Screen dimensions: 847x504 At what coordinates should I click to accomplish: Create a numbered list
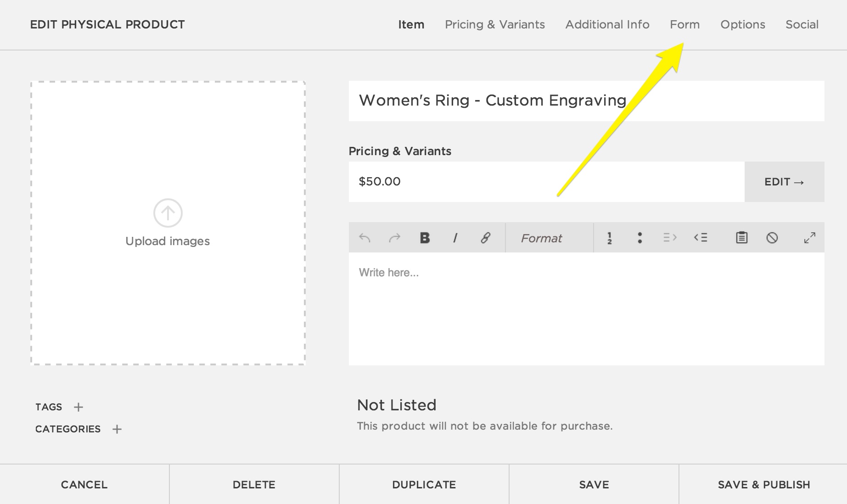(609, 238)
